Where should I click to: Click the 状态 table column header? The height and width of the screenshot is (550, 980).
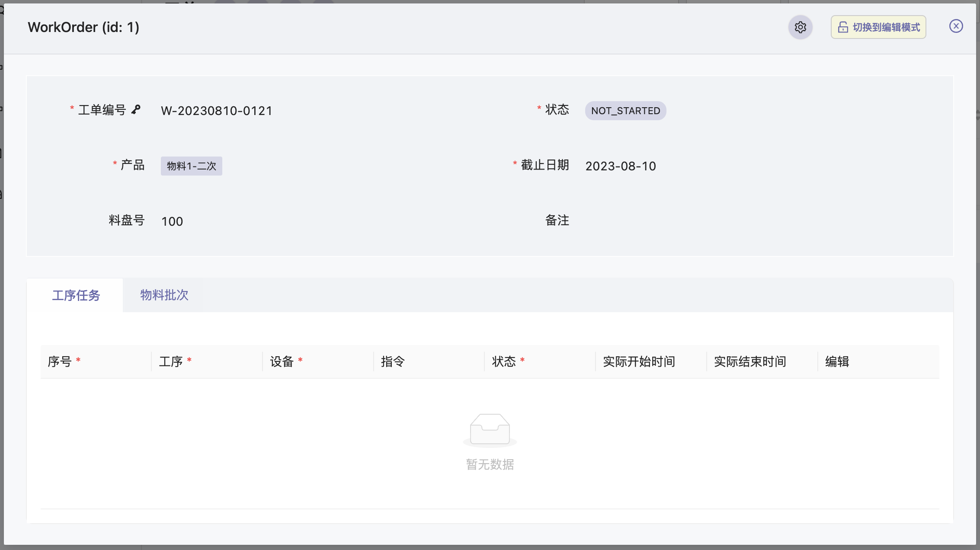(x=504, y=361)
